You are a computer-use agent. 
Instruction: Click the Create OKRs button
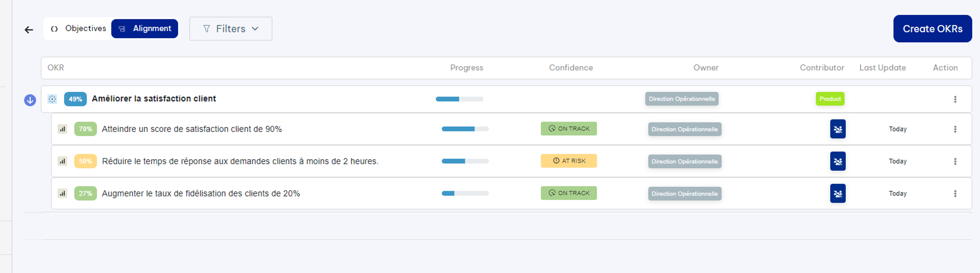(932, 29)
